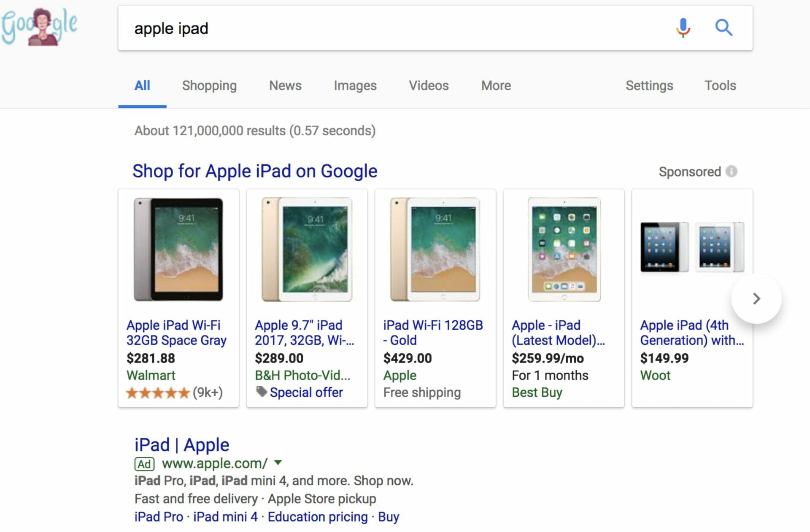Image resolution: width=810 pixels, height=532 pixels.
Task: Click the About 121,000,000 results text
Action: [255, 131]
